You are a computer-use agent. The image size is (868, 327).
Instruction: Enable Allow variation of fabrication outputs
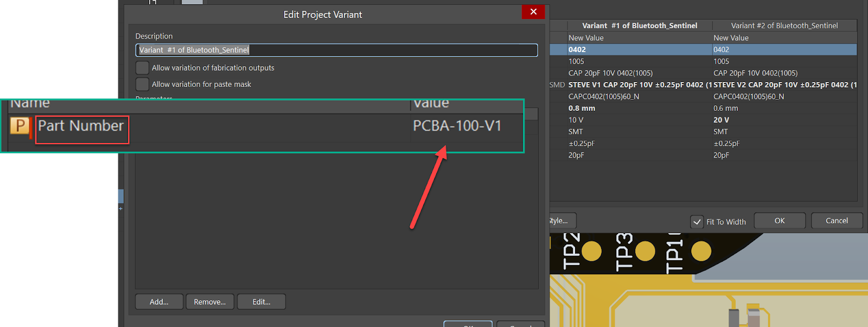(x=142, y=68)
